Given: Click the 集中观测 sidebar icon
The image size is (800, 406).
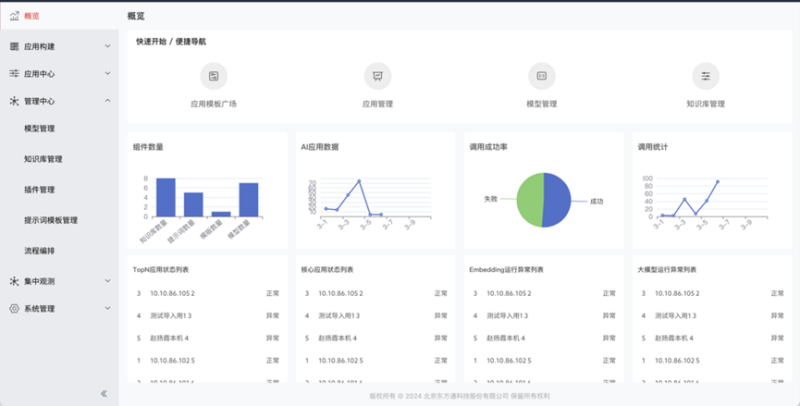Looking at the screenshot, I should [14, 282].
